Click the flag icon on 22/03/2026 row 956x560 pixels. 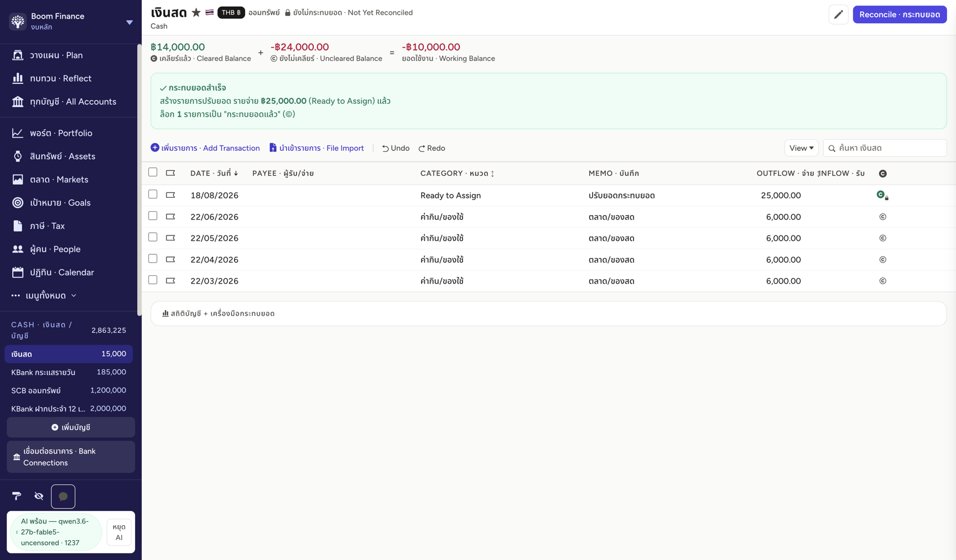170,281
